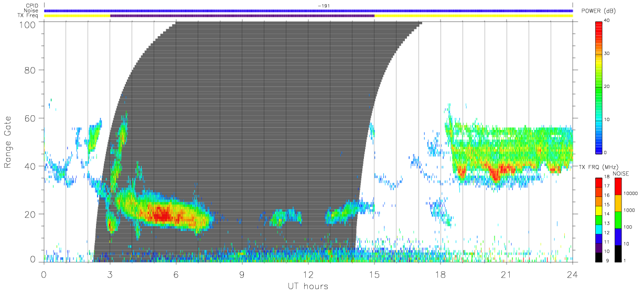The image size is (644, 297).
Task: Click the 40 label on the POWER colorbar
Action: click(607, 21)
